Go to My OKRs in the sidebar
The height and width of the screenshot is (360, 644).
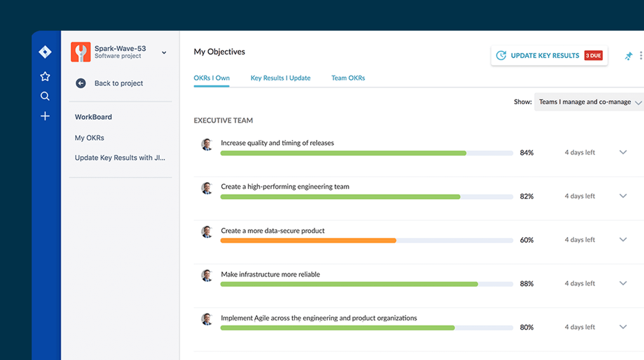pos(89,138)
